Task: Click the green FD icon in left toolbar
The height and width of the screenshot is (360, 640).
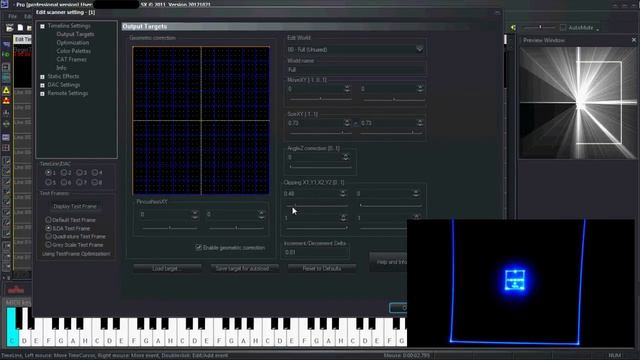Action: pyautogui.click(x=6, y=54)
